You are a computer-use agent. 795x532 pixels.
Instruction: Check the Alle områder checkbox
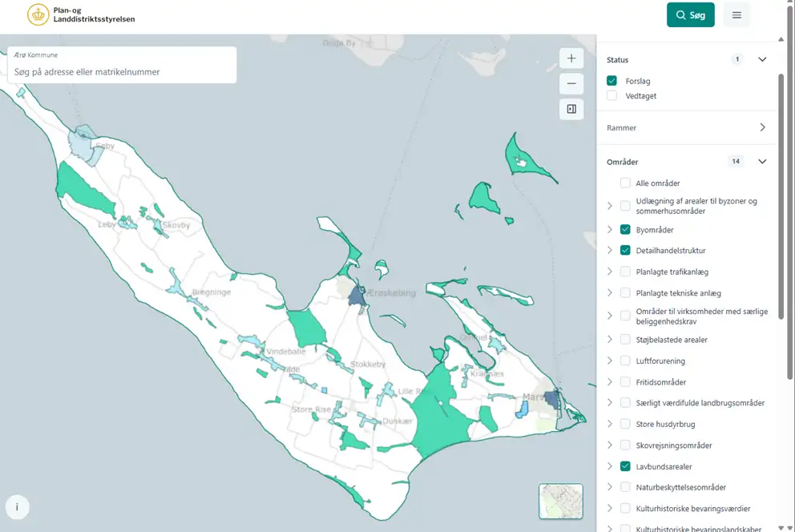point(625,183)
